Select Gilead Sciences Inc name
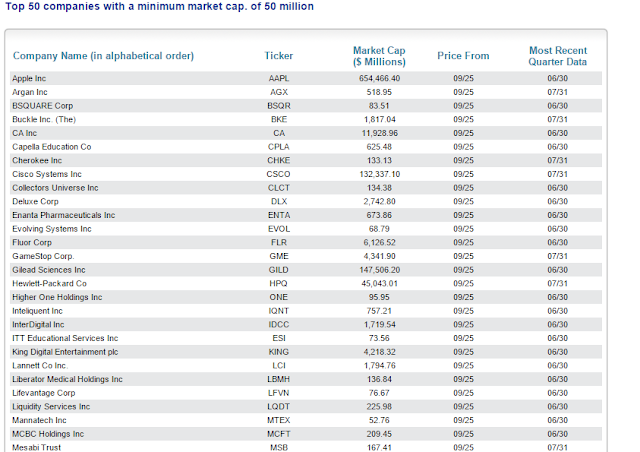 [x=49, y=270]
